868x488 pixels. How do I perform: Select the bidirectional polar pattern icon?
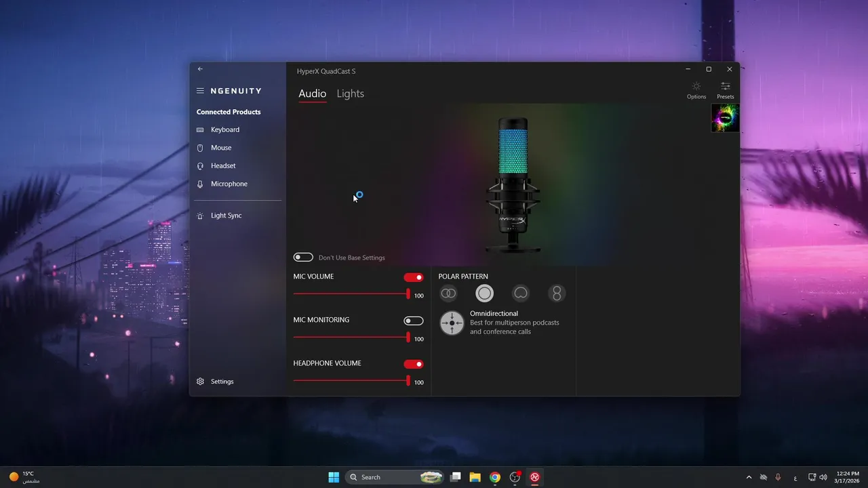coord(557,293)
